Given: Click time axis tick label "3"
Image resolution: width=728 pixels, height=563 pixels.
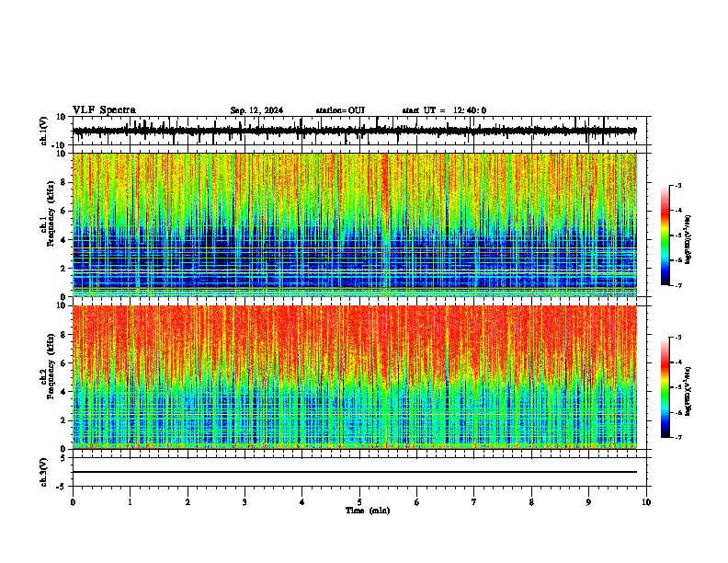Looking at the screenshot, I should point(245,502).
